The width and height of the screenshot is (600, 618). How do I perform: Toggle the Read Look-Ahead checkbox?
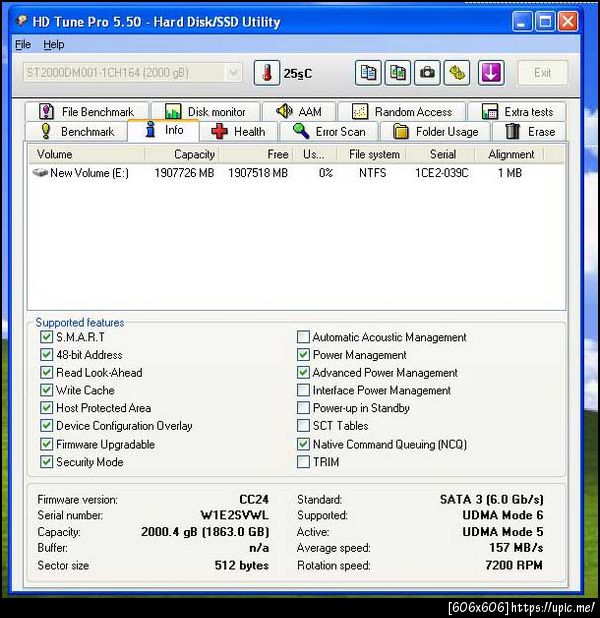(x=46, y=372)
